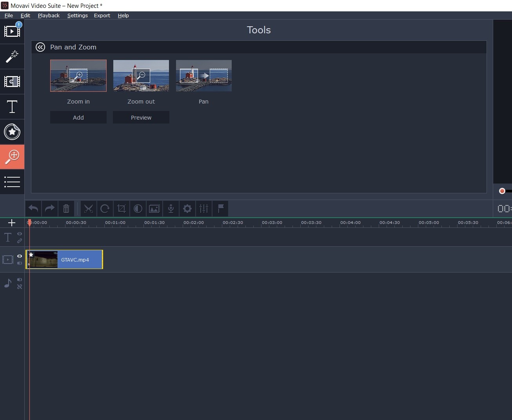
Task: Open the Import media tab in sidebar
Action: (12, 31)
